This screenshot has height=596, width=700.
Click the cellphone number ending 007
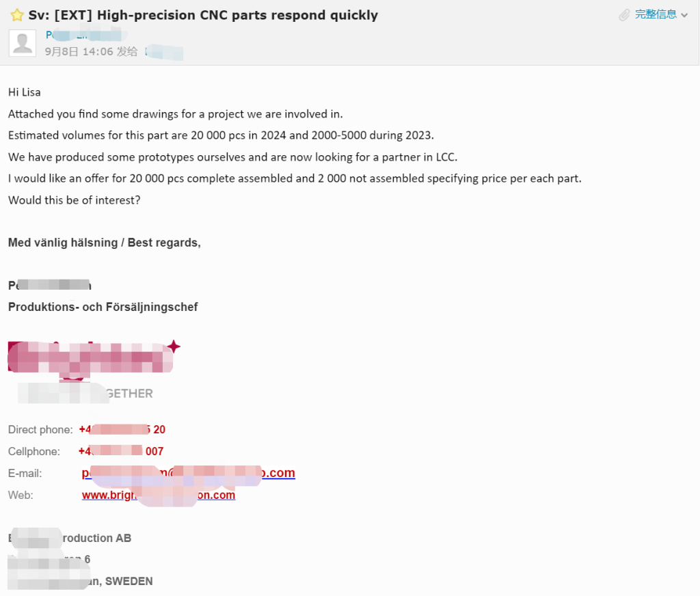point(121,451)
